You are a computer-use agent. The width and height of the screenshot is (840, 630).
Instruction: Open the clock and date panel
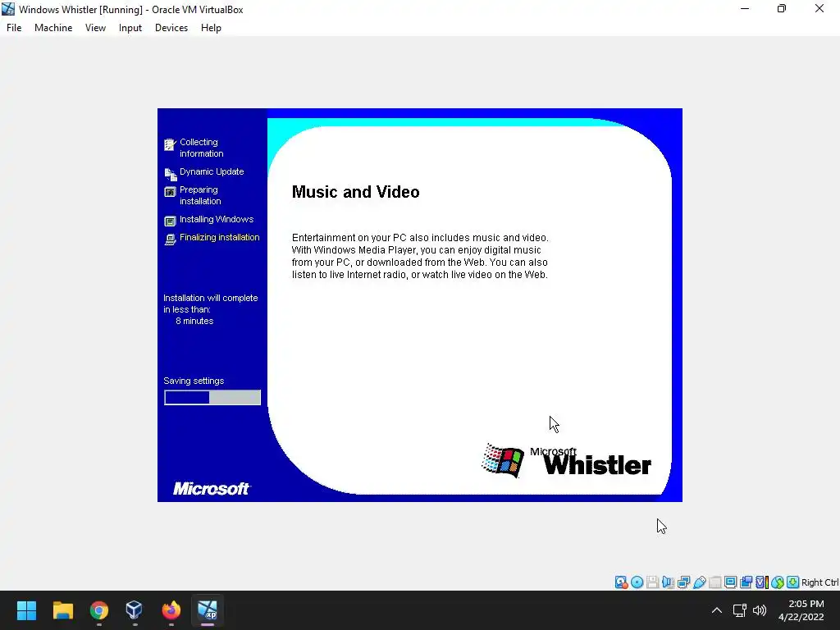[x=801, y=610]
